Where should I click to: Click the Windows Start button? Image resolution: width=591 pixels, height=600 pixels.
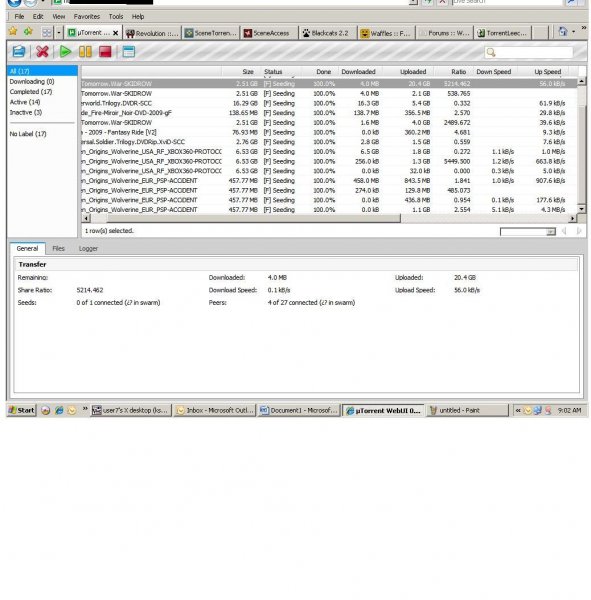point(21,410)
